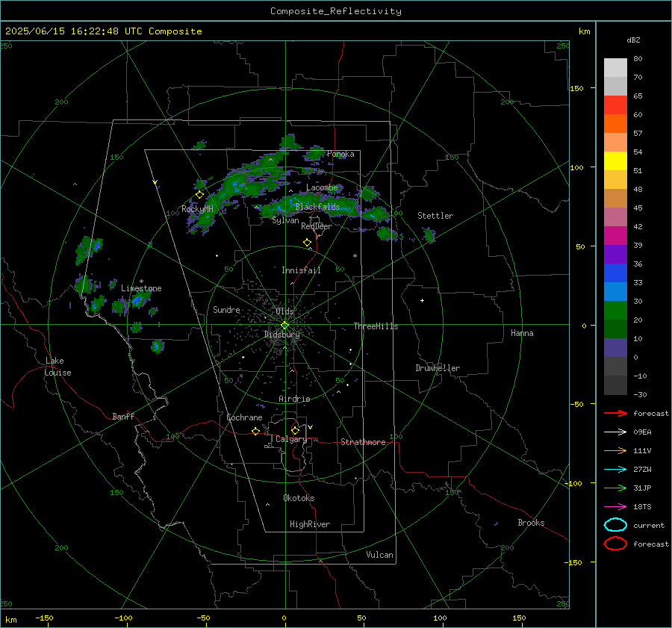Select the pink 45-42 dBZ swatch

[615, 217]
